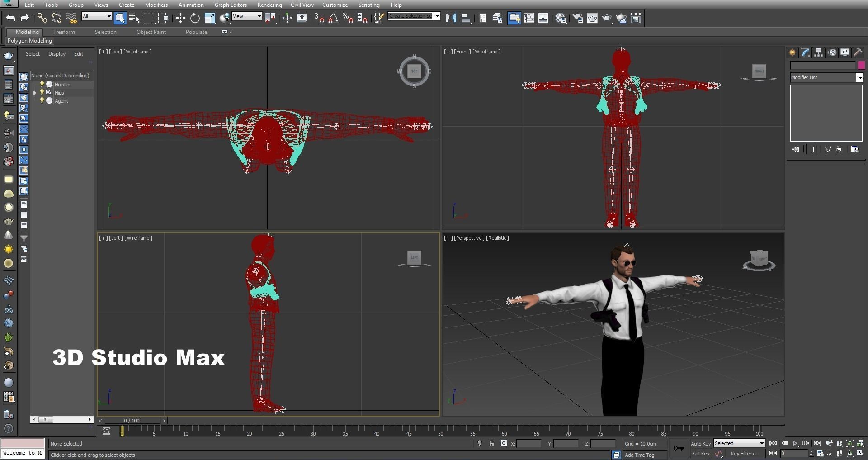Click the current frame number field

pos(794,453)
